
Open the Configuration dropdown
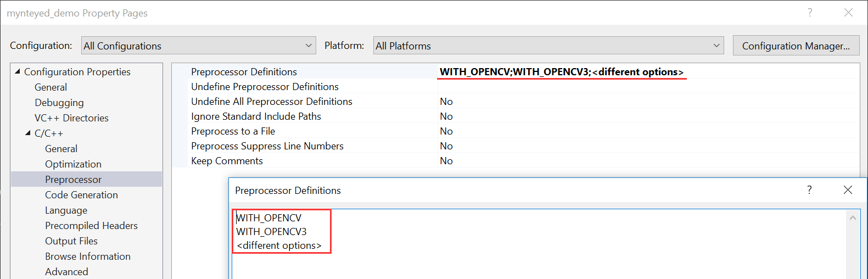(199, 46)
